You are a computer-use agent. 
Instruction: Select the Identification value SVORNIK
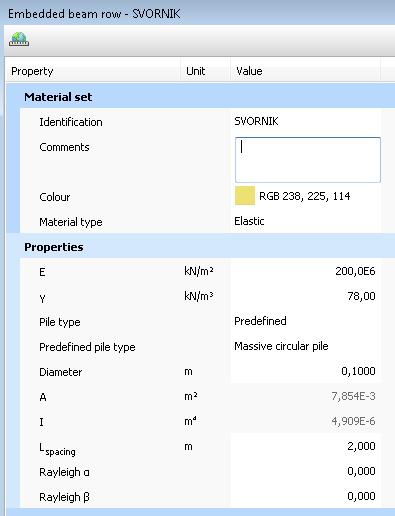(256, 121)
